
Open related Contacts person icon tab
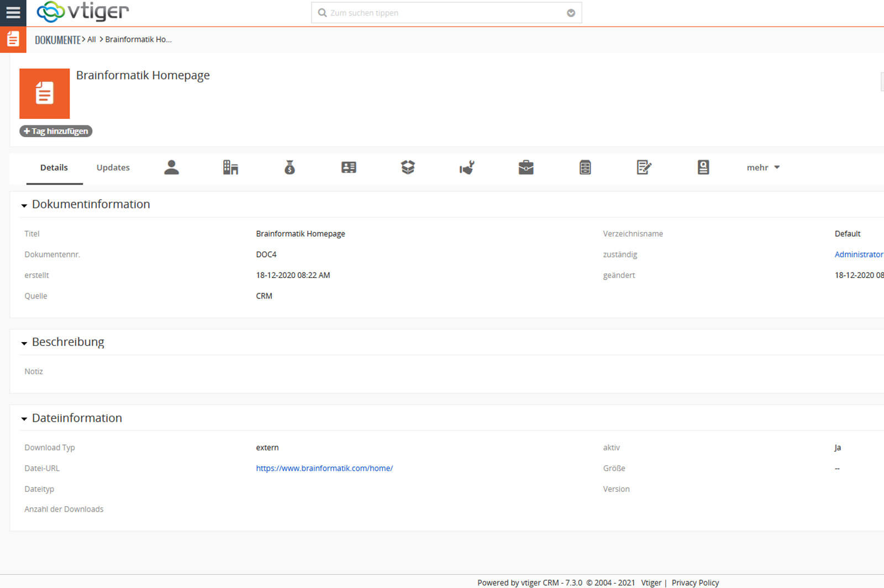point(171,167)
